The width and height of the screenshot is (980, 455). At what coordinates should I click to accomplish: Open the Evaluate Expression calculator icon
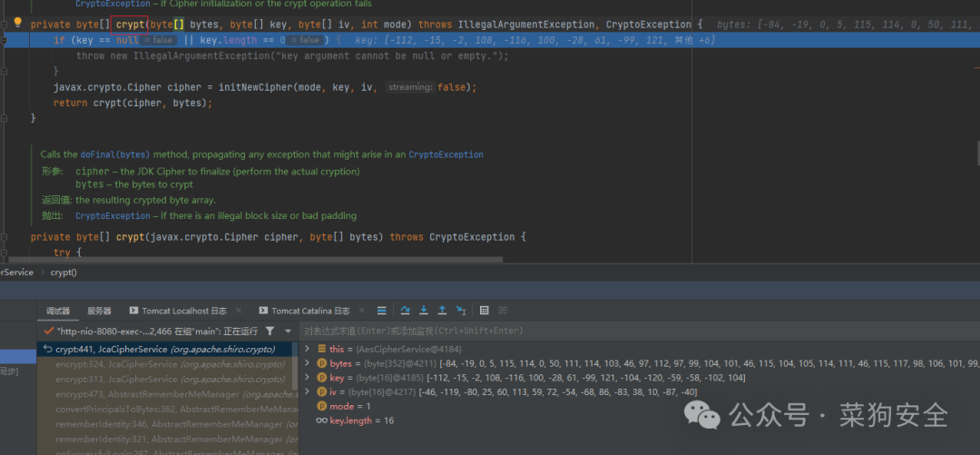pyautogui.click(x=484, y=311)
